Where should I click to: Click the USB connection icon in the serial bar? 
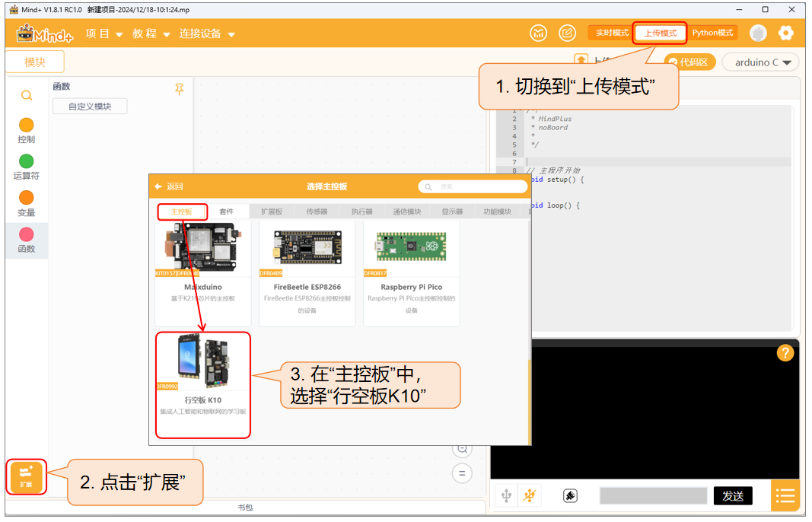tap(507, 495)
